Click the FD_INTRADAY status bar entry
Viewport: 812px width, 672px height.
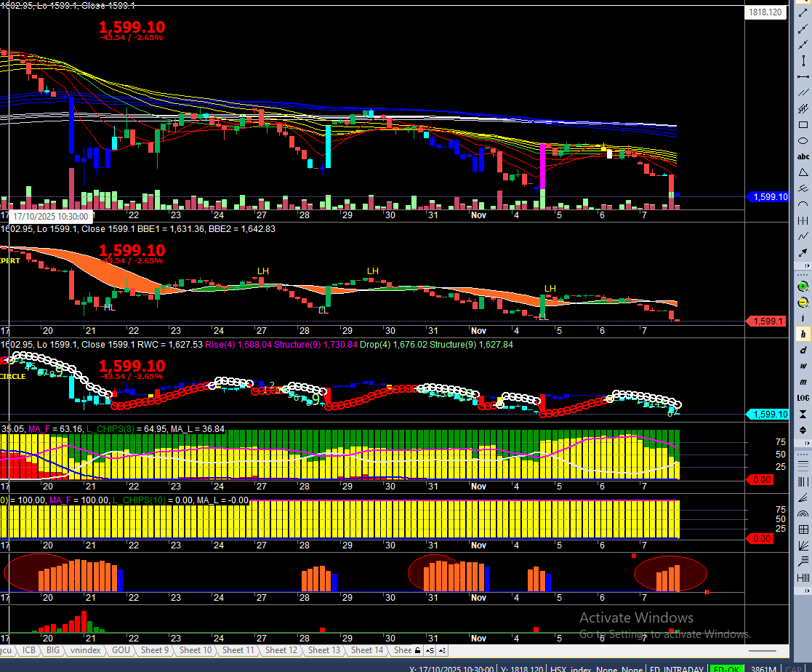tap(677, 668)
